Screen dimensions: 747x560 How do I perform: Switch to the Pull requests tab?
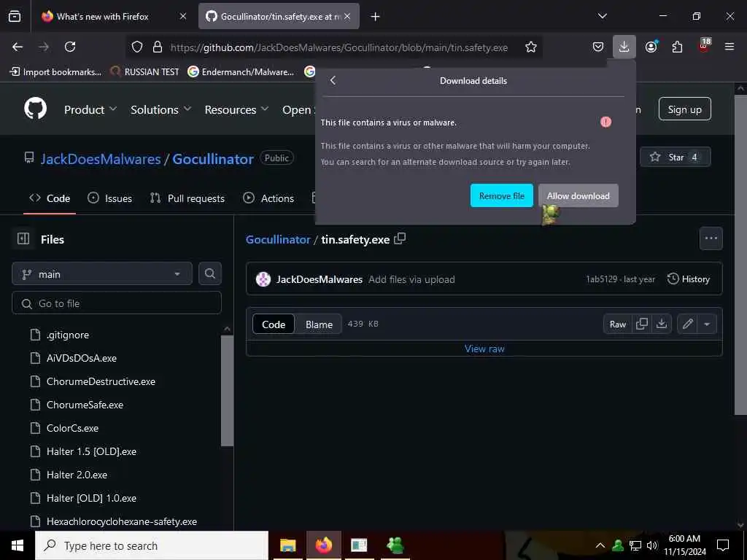click(187, 198)
